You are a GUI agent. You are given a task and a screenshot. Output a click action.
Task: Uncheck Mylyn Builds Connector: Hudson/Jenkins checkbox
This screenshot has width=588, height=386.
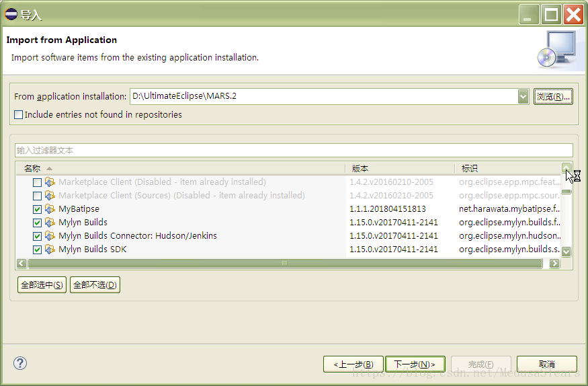[37, 236]
